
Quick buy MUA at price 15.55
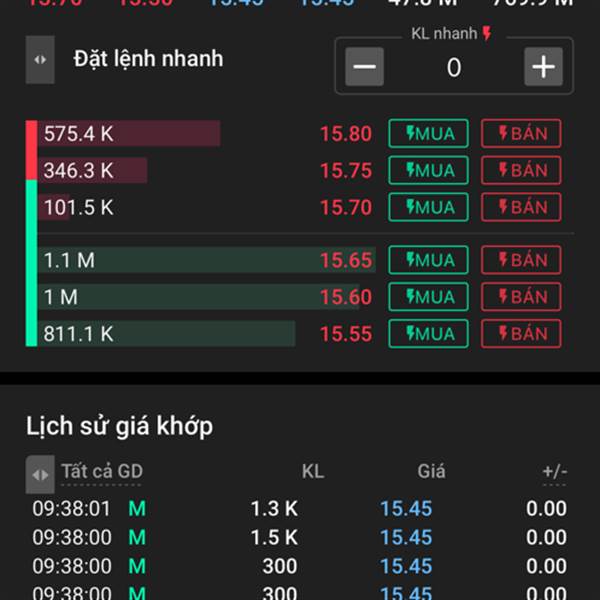[x=428, y=333]
